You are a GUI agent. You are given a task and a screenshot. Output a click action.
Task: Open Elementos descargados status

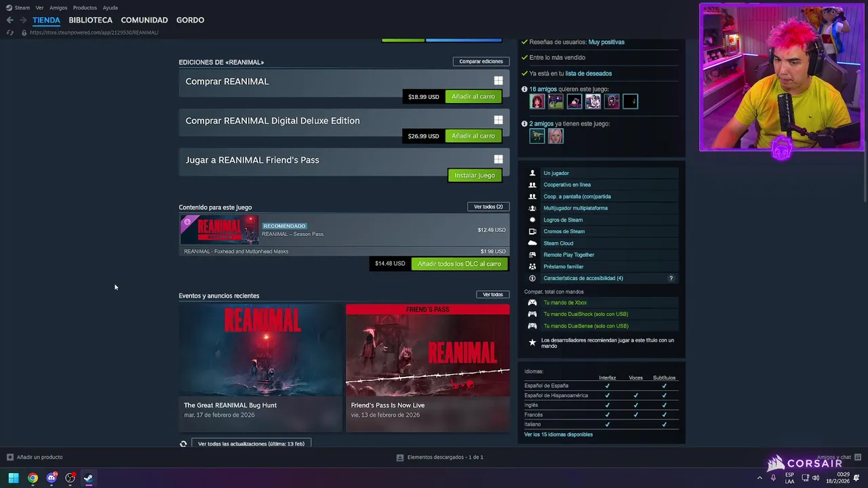[x=440, y=457]
